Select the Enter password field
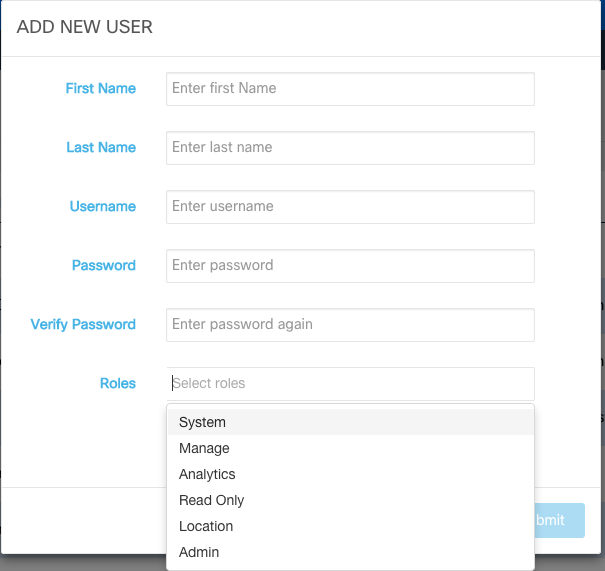 (x=350, y=265)
